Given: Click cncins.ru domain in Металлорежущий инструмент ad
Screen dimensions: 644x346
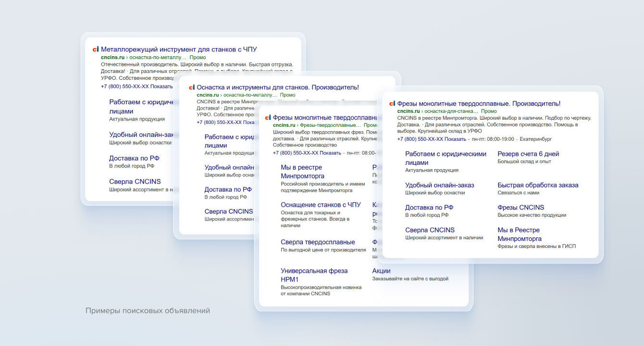Looking at the screenshot, I should 112,57.
